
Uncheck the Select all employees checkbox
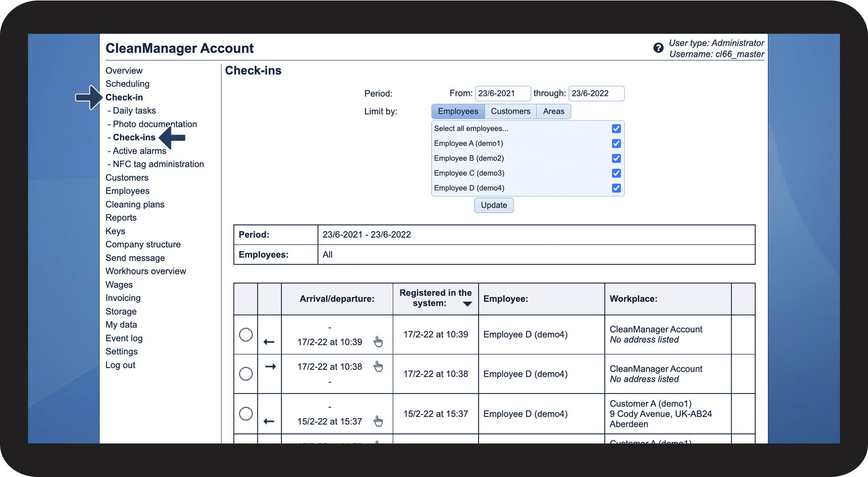[x=616, y=129]
